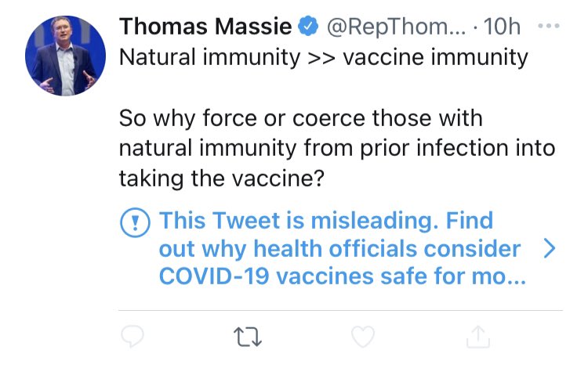Click the 10h timestamp

[x=502, y=27]
